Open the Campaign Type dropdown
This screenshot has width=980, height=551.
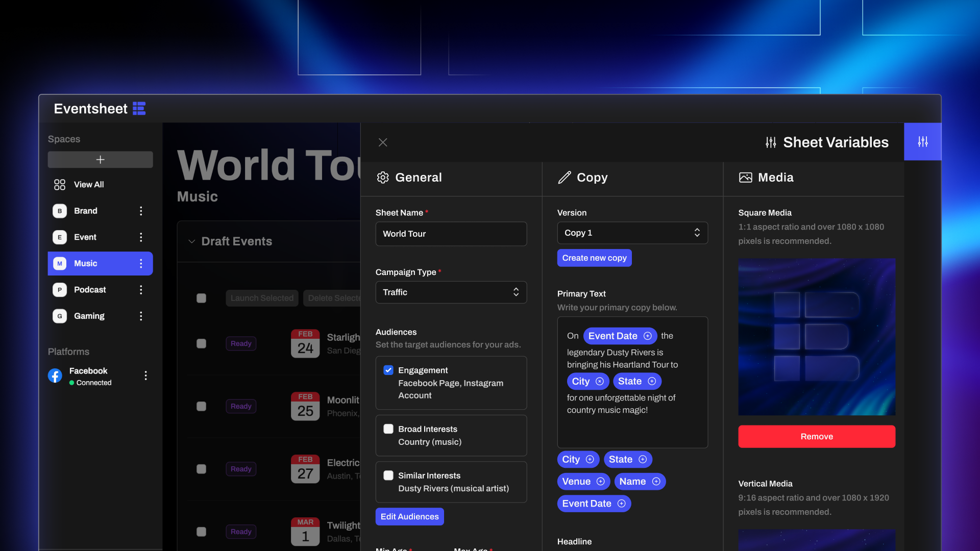(451, 292)
